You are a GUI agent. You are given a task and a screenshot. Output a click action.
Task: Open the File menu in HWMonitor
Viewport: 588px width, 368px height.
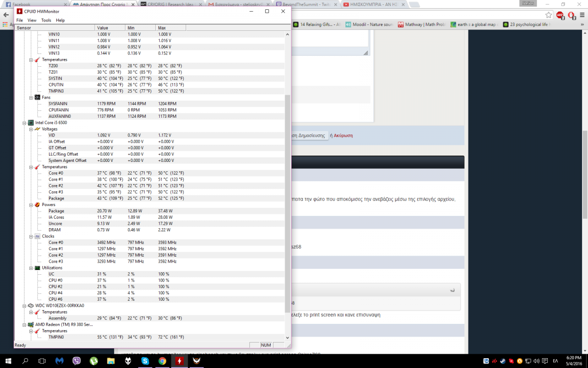(x=20, y=20)
